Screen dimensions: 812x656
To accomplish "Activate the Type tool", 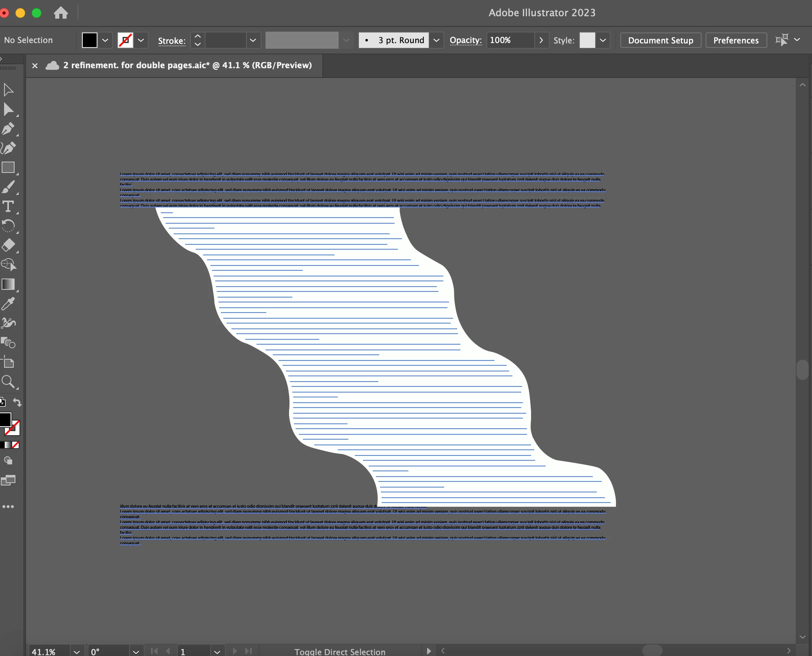I will point(8,207).
